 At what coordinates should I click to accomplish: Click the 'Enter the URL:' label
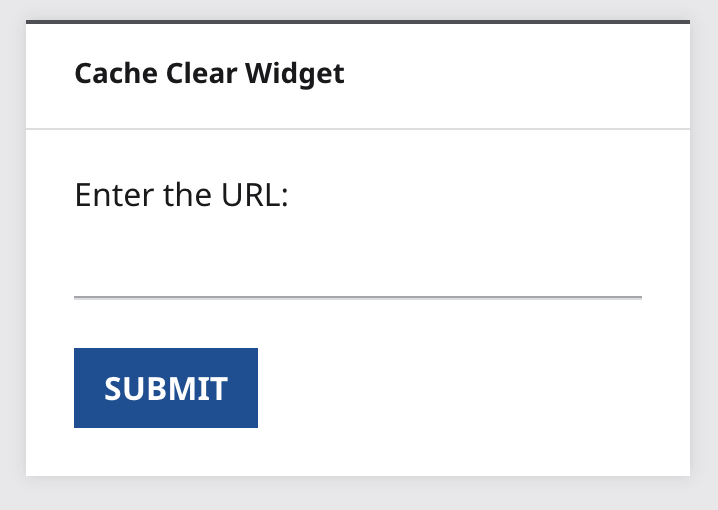181,195
